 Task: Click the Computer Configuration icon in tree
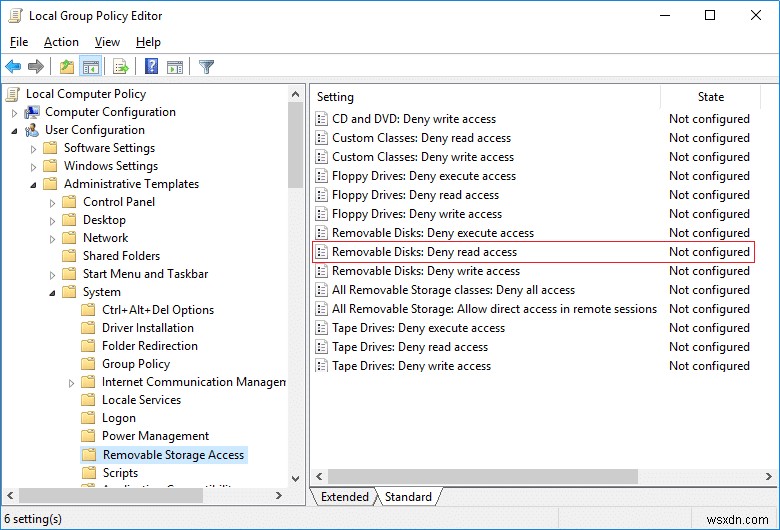pos(32,112)
